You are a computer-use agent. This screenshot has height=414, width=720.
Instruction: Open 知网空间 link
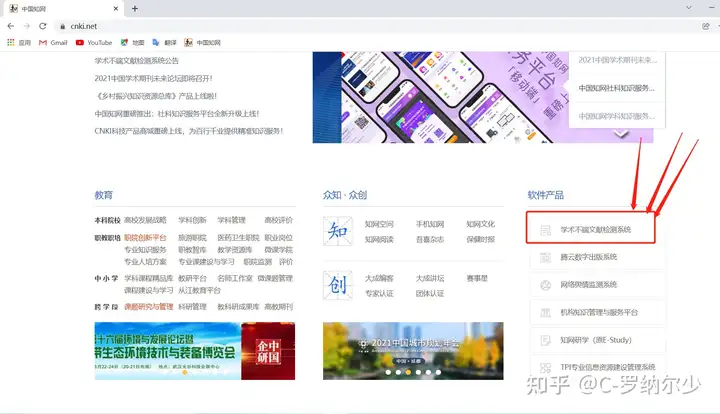pyautogui.click(x=379, y=224)
